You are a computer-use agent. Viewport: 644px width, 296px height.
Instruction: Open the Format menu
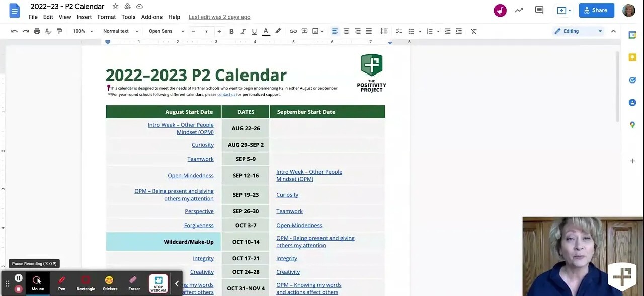coord(107,17)
